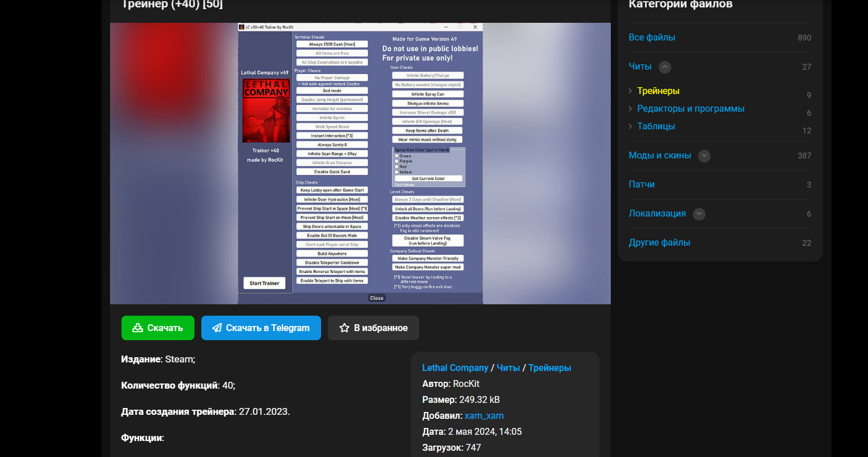Select the Purple spray can color radio
The width and height of the screenshot is (868, 457).
pos(397,161)
